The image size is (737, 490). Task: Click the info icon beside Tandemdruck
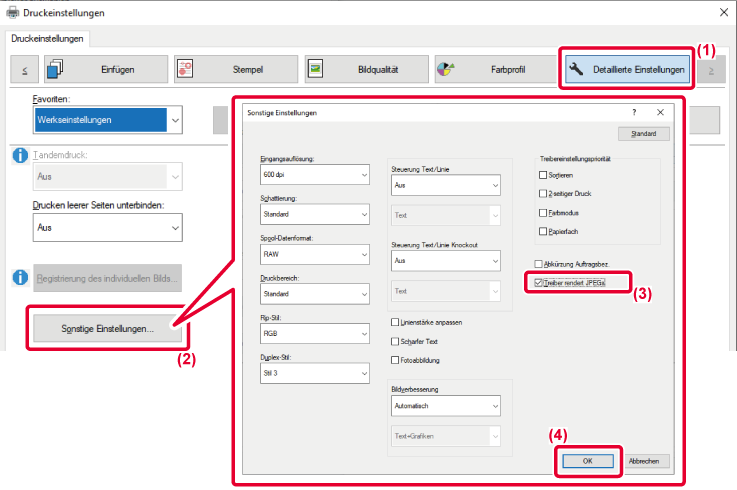pyautogui.click(x=20, y=155)
